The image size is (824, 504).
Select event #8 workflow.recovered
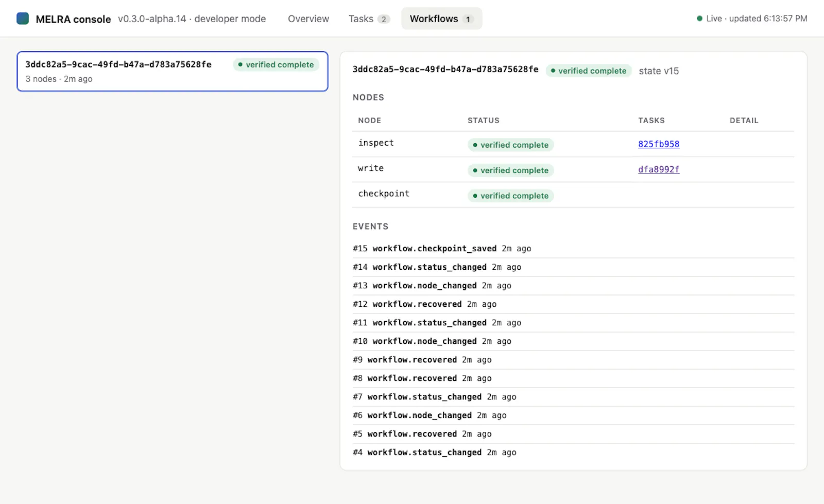point(573,378)
